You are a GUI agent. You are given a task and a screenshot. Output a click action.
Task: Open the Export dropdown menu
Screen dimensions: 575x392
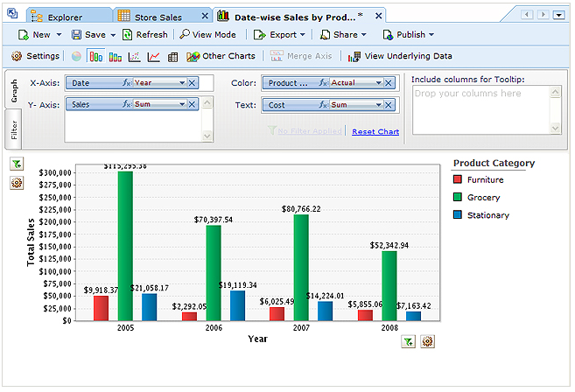click(279, 34)
